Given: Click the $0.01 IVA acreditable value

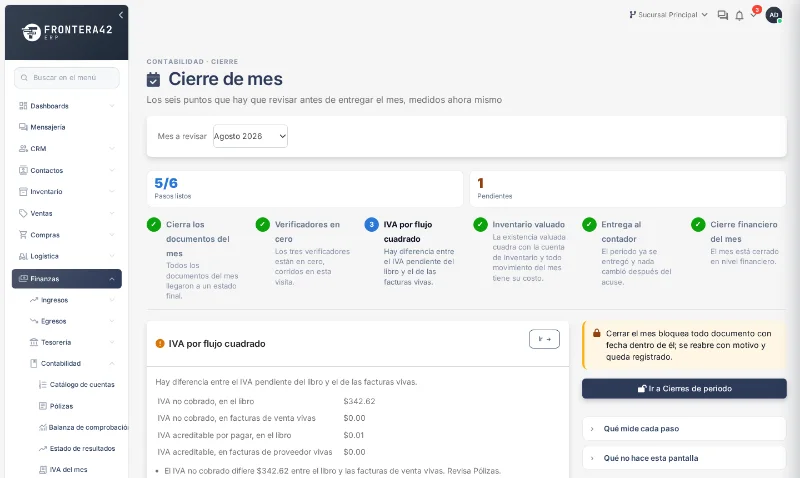Looking at the screenshot, I should pos(354,435).
